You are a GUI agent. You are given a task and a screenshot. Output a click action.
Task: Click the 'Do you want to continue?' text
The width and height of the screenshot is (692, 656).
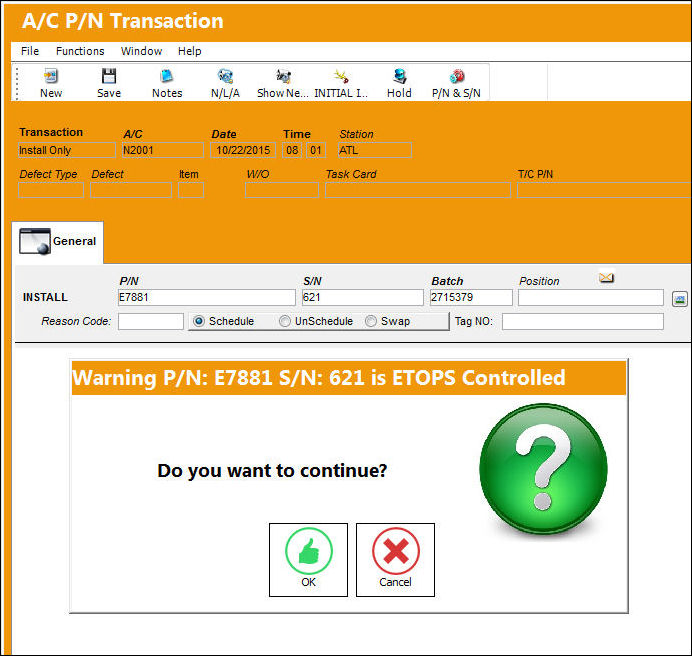pos(272,471)
